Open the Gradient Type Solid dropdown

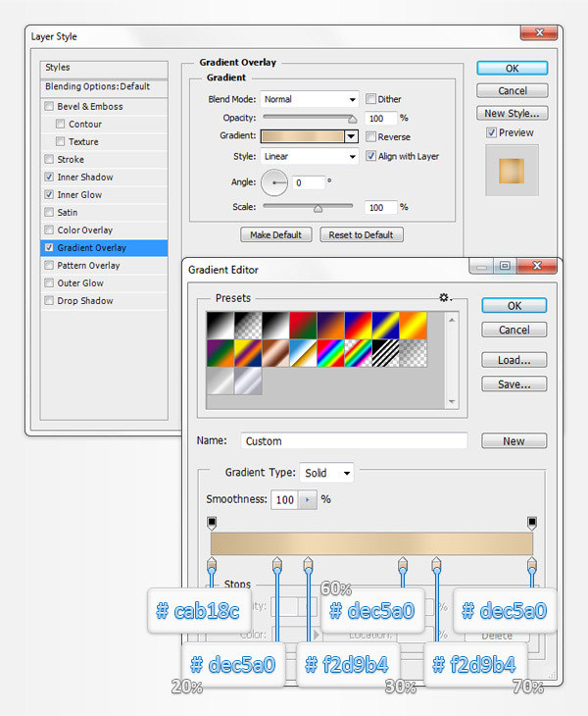[x=326, y=473]
